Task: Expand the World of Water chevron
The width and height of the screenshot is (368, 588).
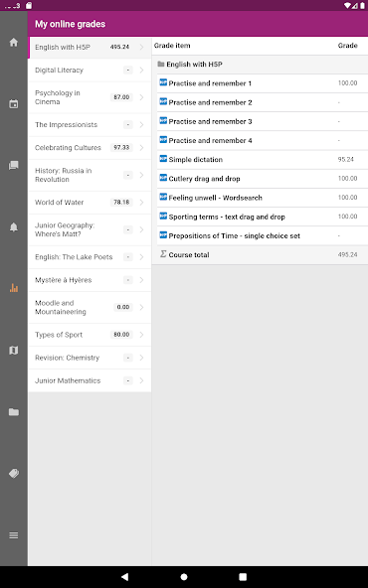Action: coord(141,203)
